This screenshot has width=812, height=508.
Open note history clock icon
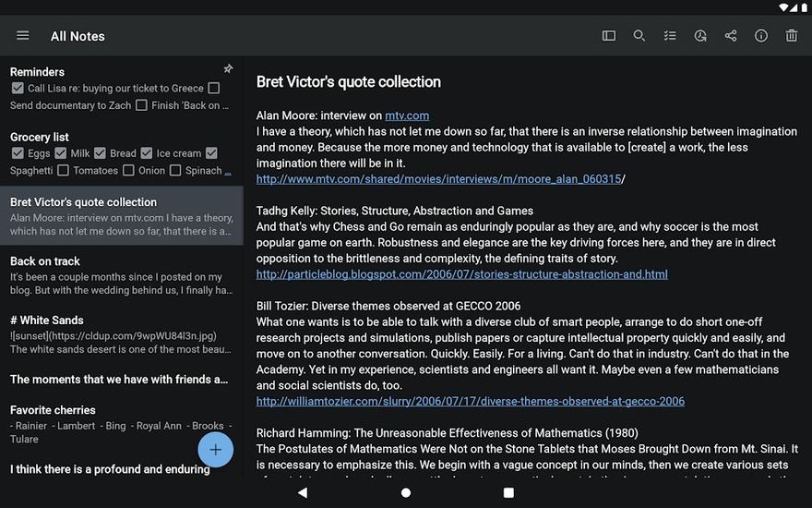coord(700,35)
